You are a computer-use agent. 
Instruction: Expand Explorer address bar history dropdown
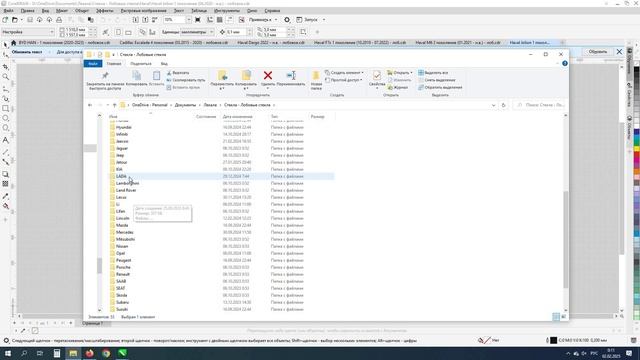click(x=493, y=105)
